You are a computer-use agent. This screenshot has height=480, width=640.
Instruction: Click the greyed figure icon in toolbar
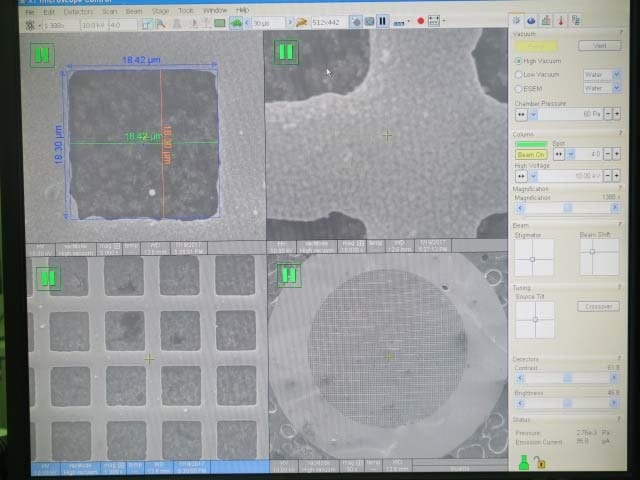coord(177,24)
